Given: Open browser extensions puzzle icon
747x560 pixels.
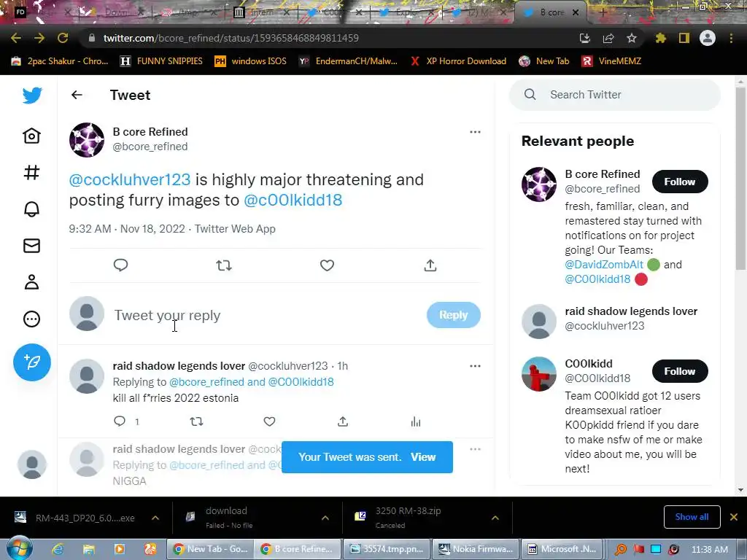Looking at the screenshot, I should pyautogui.click(x=660, y=38).
